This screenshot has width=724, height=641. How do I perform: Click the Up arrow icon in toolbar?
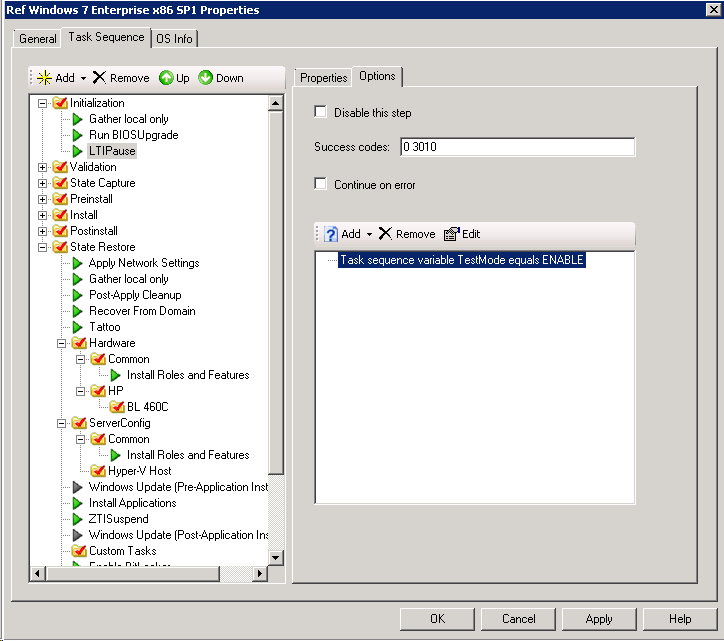[x=166, y=78]
